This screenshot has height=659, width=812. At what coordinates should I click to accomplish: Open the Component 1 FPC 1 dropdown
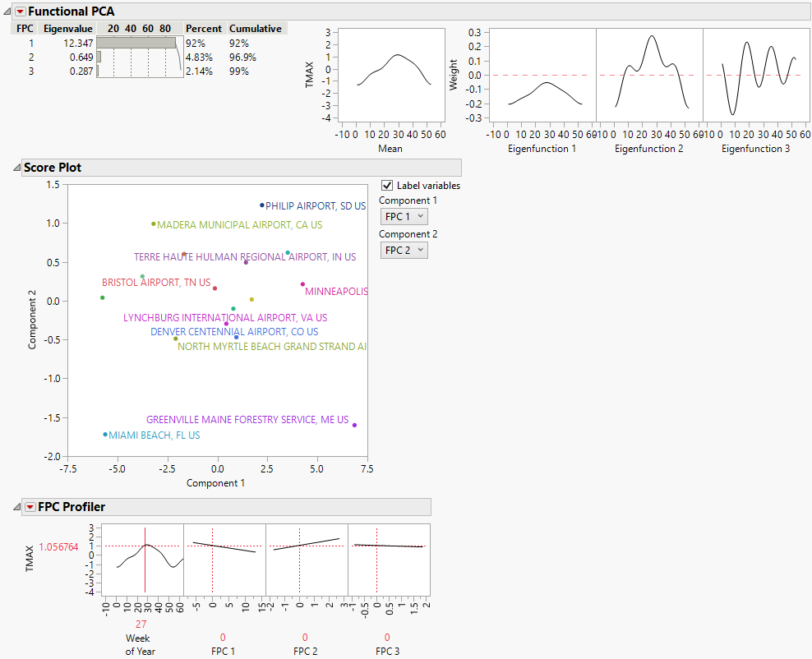tap(404, 216)
